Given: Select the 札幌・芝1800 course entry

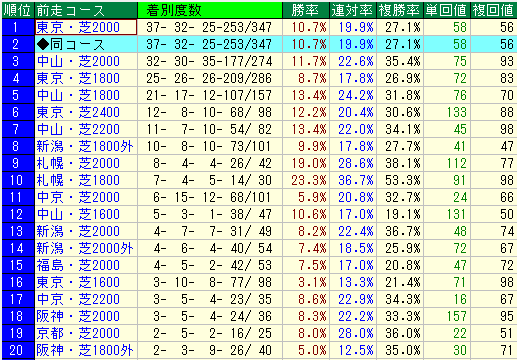Looking at the screenshot, I should pyautogui.click(x=78, y=180).
